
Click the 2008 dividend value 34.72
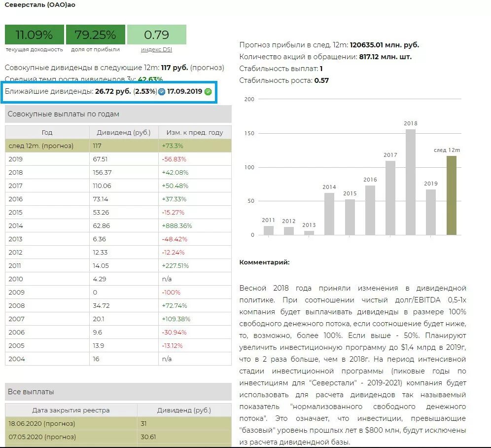pyautogui.click(x=101, y=306)
